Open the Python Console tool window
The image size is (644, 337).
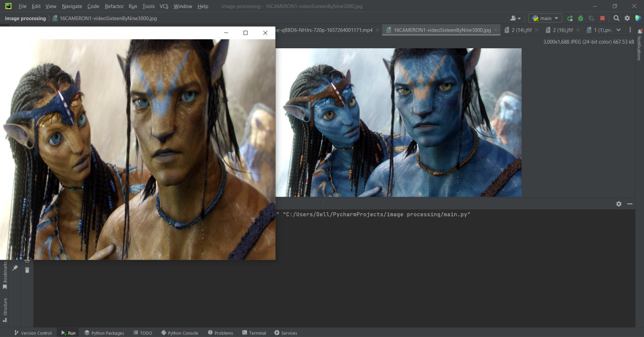pos(180,333)
